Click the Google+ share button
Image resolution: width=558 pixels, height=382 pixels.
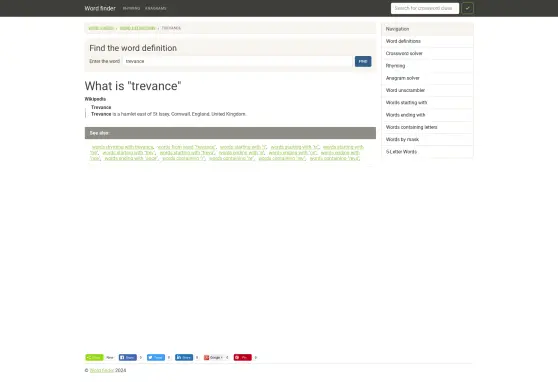tap(214, 357)
